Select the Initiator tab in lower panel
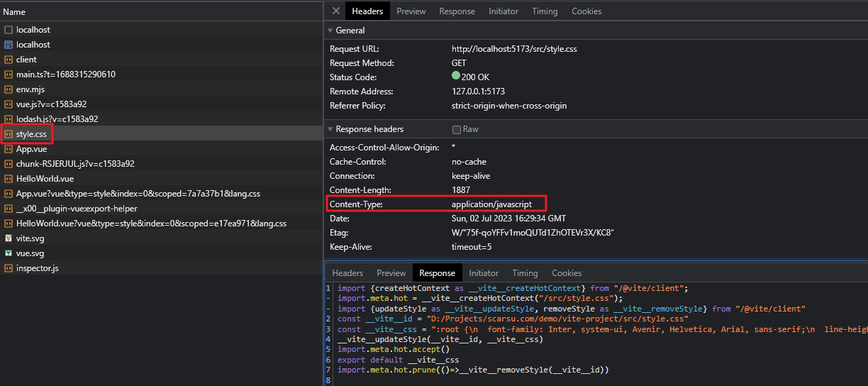The width and height of the screenshot is (868, 386). [484, 273]
